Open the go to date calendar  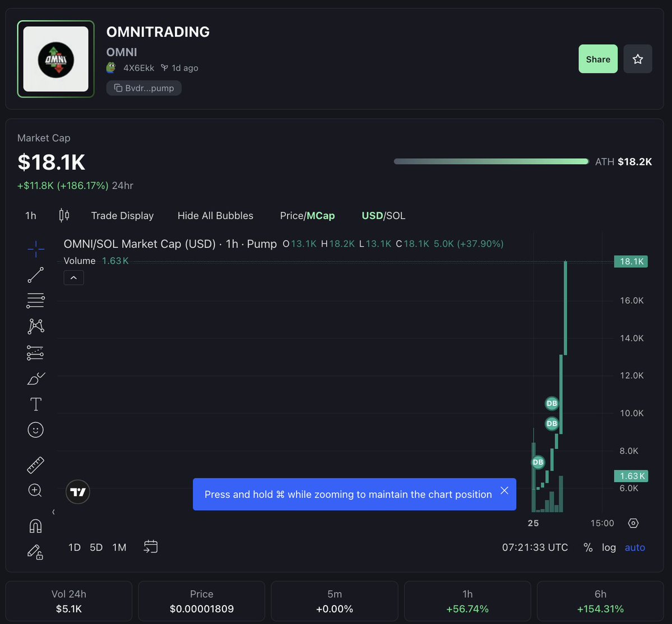coord(150,547)
